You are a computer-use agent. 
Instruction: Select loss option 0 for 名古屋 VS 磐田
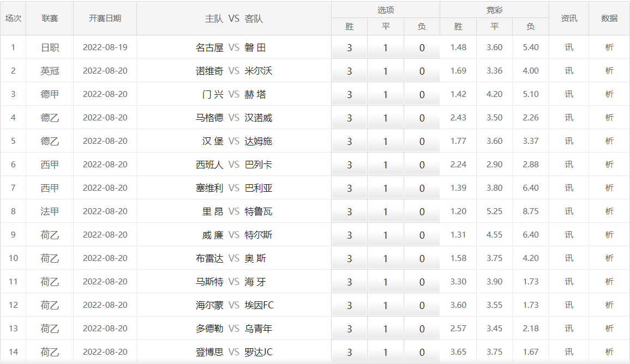click(422, 47)
